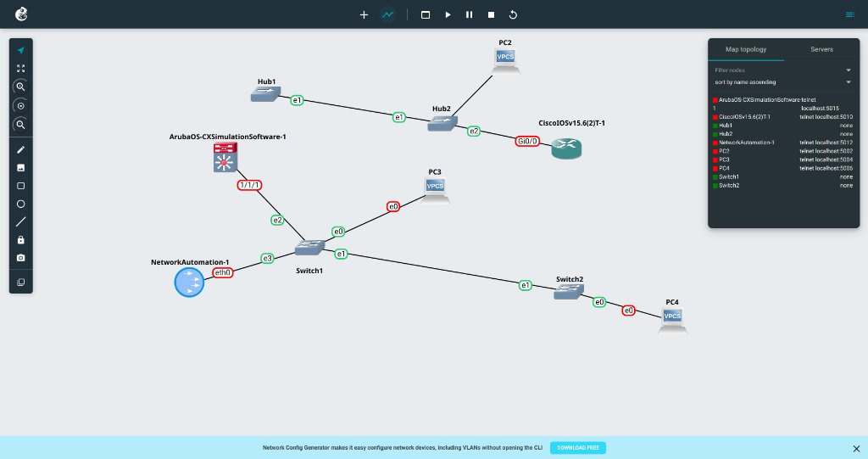Close the bottom advertisement banner
This screenshot has height=459, width=868.
[x=856, y=449]
